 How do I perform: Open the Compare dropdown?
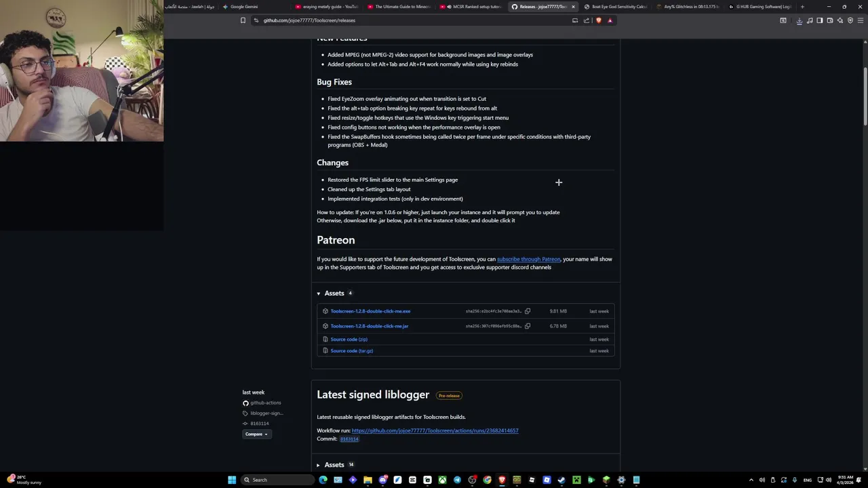pos(256,434)
